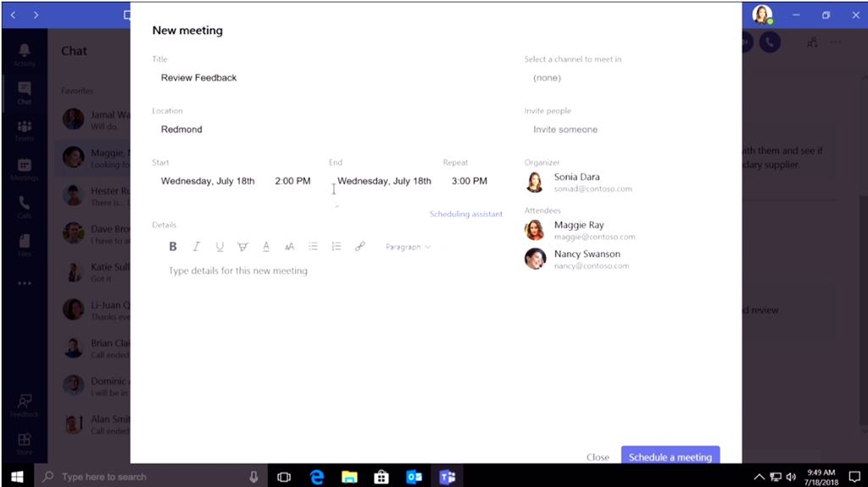This screenshot has width=868, height=487.
Task: Select the text highlight color tool
Action: (x=242, y=247)
